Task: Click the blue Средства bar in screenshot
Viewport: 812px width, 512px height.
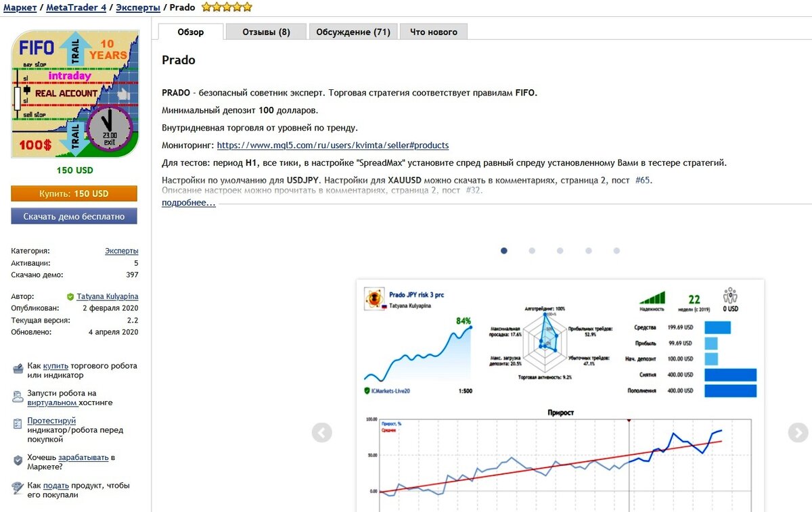Action: click(718, 327)
